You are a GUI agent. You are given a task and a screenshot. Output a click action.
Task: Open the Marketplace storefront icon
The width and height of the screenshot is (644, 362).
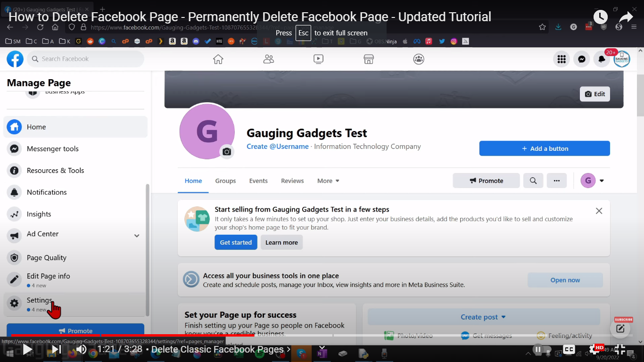point(368,59)
